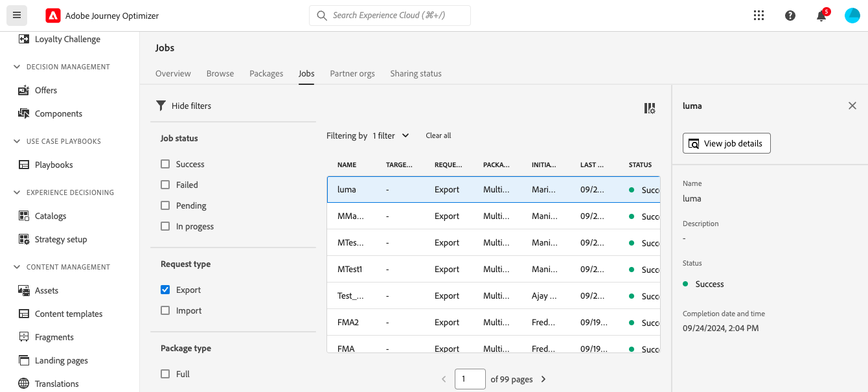Open the app switcher grid
The height and width of the screenshot is (392, 868).
759,16
